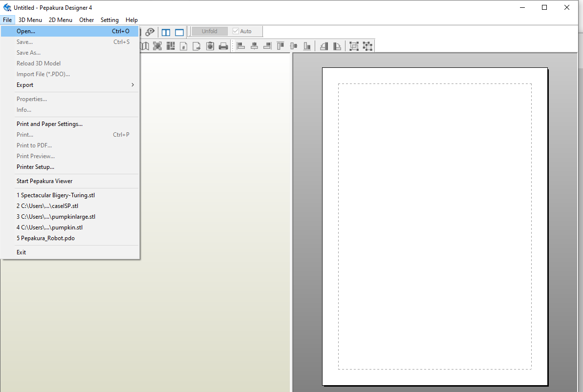Maximize the Pepakura Designer window
This screenshot has width=583, height=392.
pos(544,7)
